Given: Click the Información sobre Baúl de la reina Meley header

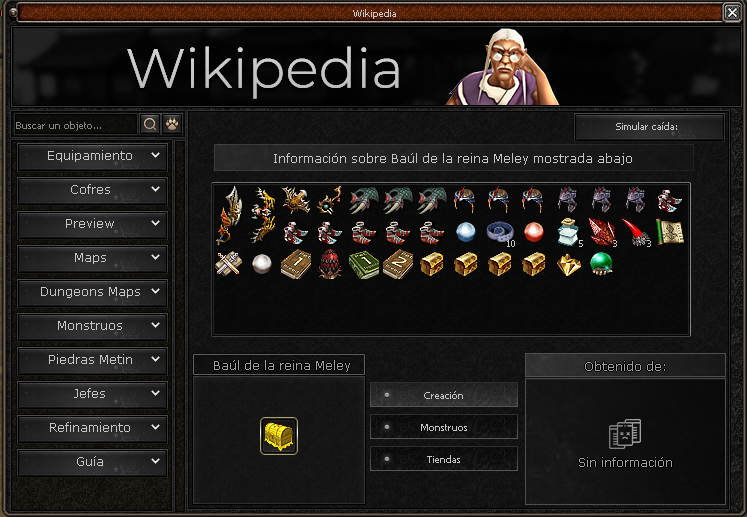Looking at the screenshot, I should click(x=453, y=158).
